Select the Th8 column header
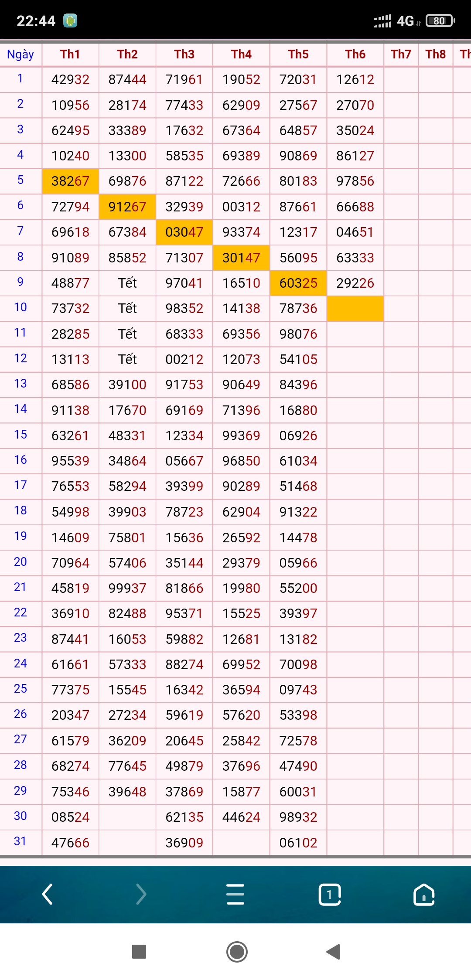This screenshot has width=471, height=980. (x=436, y=54)
